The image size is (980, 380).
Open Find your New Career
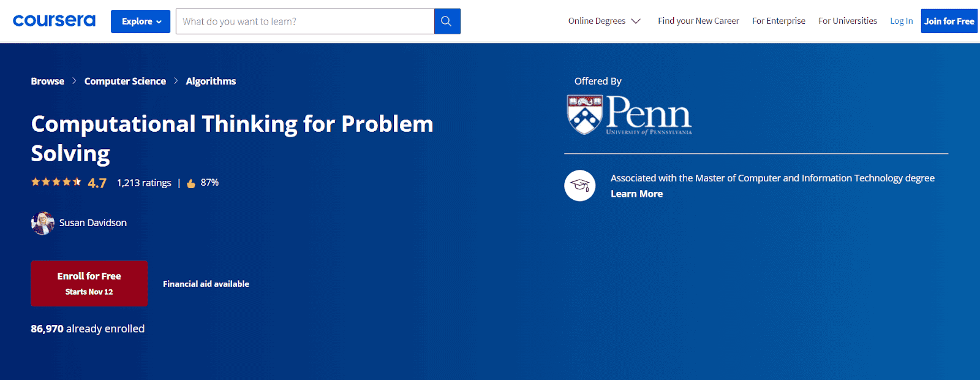pyautogui.click(x=698, y=21)
